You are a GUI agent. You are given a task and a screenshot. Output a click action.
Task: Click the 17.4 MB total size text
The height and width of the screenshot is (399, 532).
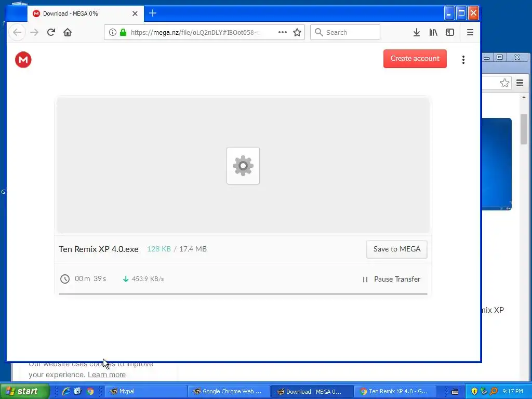(193, 249)
